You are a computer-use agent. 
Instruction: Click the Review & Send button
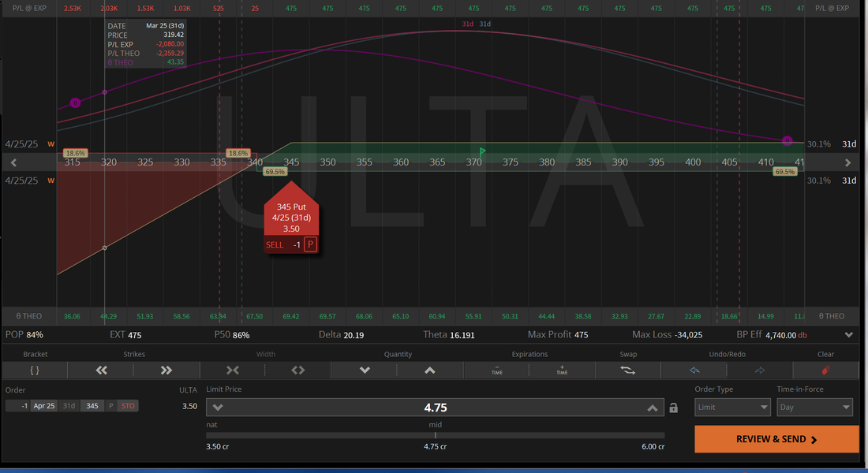[x=776, y=439]
